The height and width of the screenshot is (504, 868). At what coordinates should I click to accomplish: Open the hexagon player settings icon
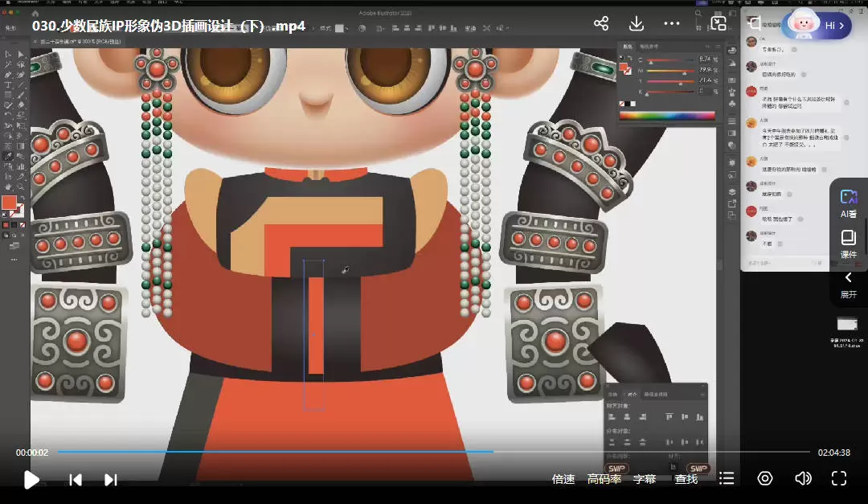pos(765,478)
